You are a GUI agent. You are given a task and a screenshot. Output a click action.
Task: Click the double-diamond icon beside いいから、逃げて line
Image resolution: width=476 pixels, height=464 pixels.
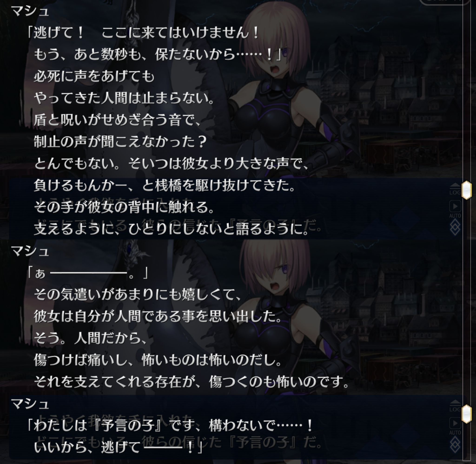455,444
